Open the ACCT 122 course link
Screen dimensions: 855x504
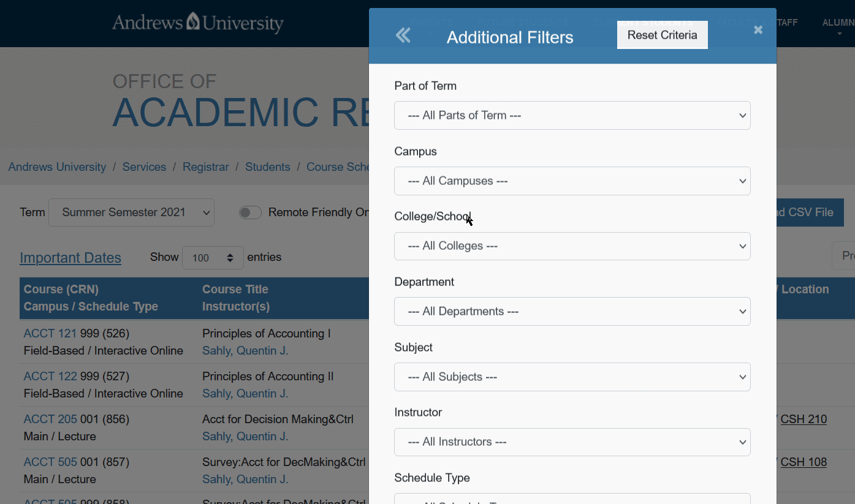pos(50,377)
